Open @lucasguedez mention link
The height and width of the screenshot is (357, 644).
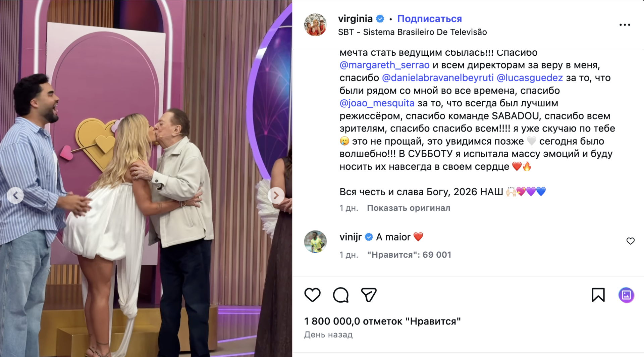point(530,78)
